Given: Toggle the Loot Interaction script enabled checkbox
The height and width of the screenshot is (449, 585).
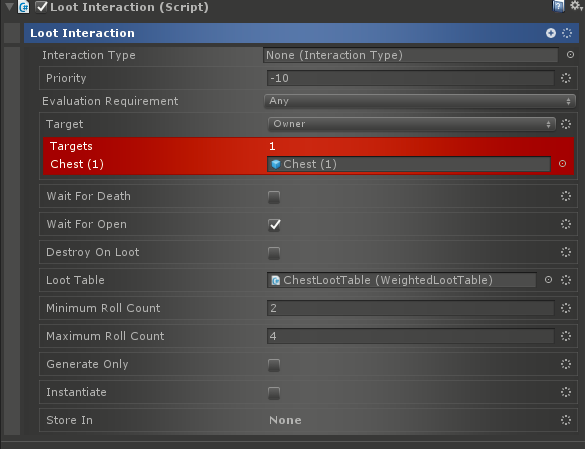Looking at the screenshot, I should click(x=41, y=7).
